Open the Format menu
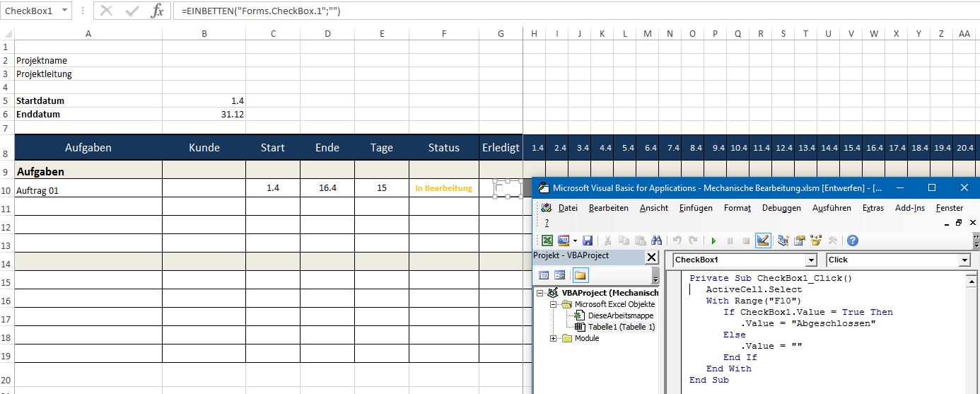 (737, 208)
